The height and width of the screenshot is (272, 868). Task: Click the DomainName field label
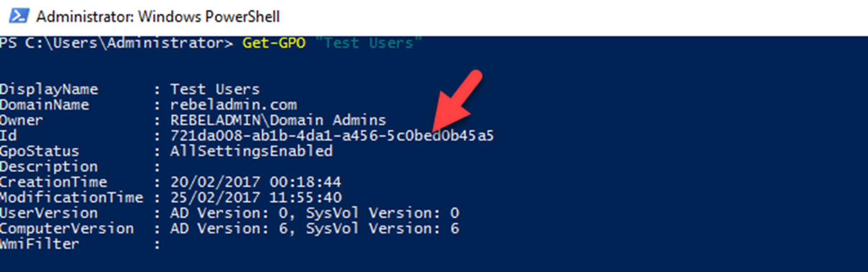tap(44, 105)
